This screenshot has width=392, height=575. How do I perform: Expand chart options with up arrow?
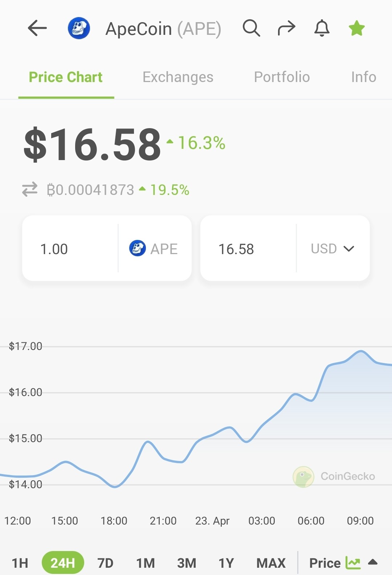click(x=373, y=562)
